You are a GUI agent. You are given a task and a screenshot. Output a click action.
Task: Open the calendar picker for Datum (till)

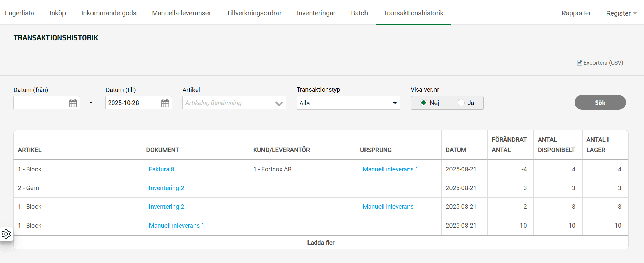point(165,103)
